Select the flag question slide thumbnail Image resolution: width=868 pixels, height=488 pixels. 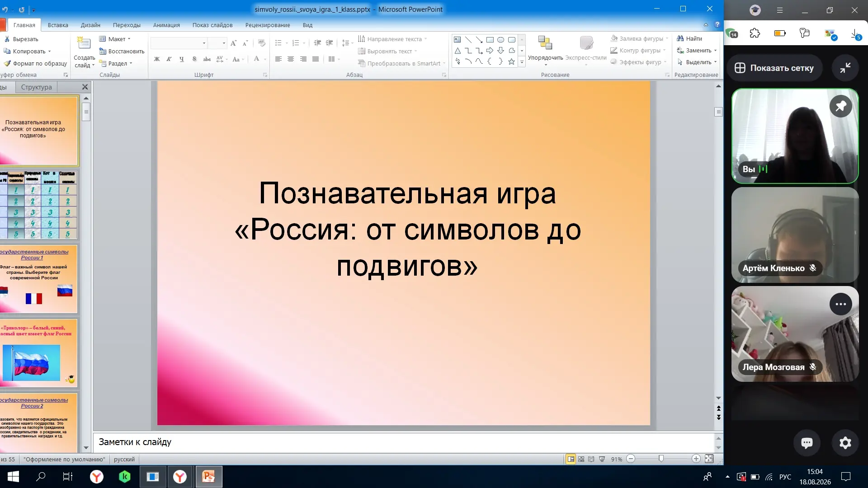(39, 279)
